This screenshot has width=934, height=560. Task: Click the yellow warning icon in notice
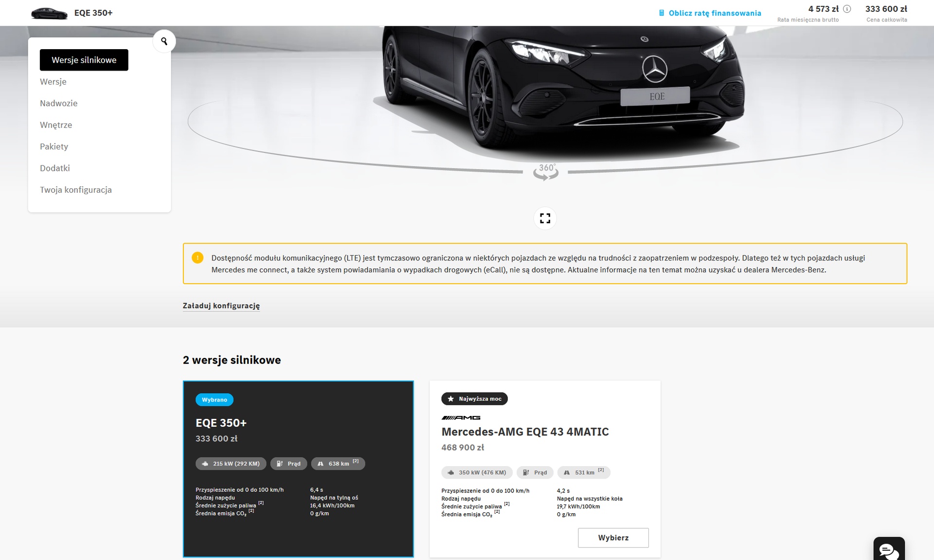point(198,258)
